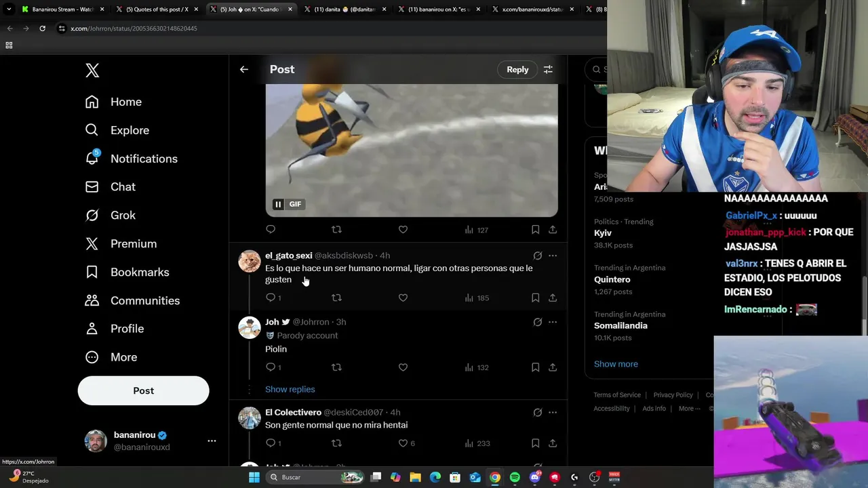Reply to el_gato_sexi's comment

tap(273, 298)
